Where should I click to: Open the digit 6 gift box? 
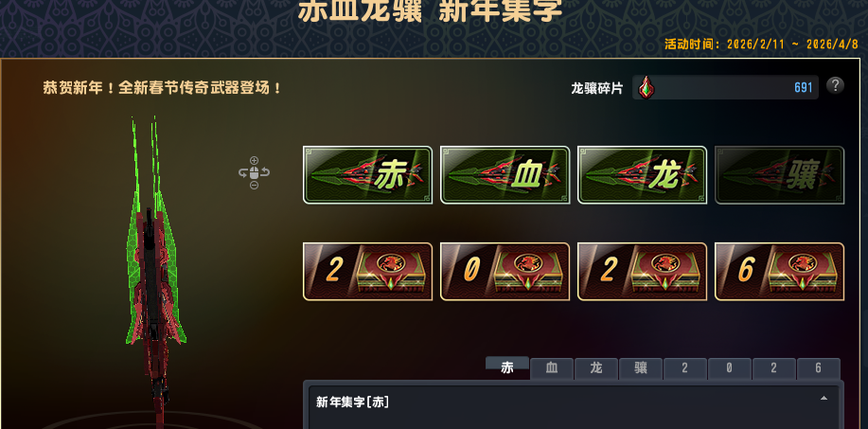pyautogui.click(x=779, y=272)
